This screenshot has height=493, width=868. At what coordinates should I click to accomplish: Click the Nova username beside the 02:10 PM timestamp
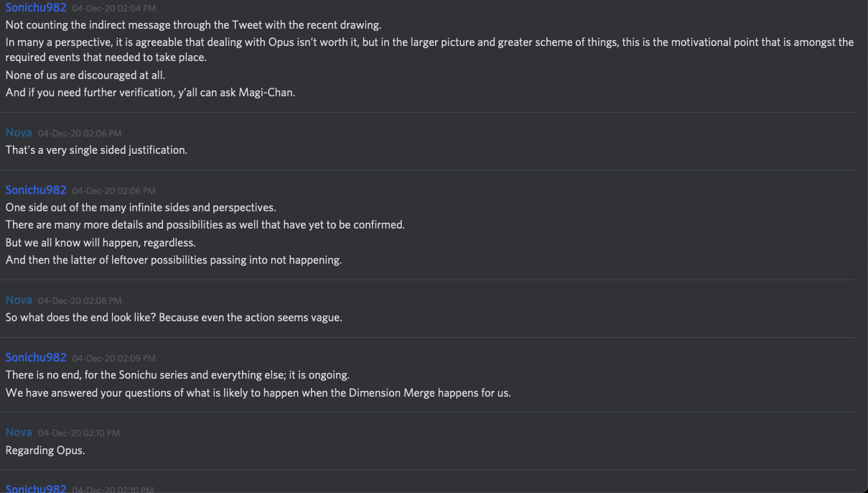pos(19,433)
